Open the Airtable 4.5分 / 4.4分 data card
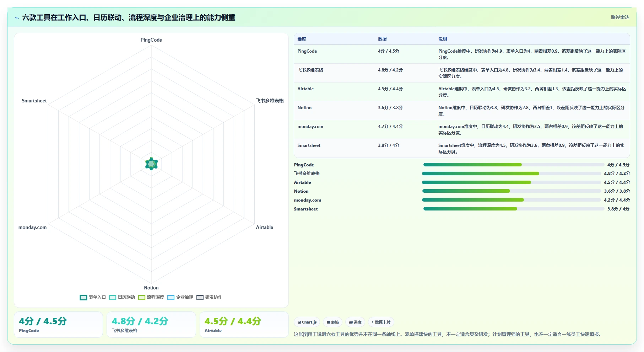Image resolution: width=644 pixels, height=352 pixels. 244,325
